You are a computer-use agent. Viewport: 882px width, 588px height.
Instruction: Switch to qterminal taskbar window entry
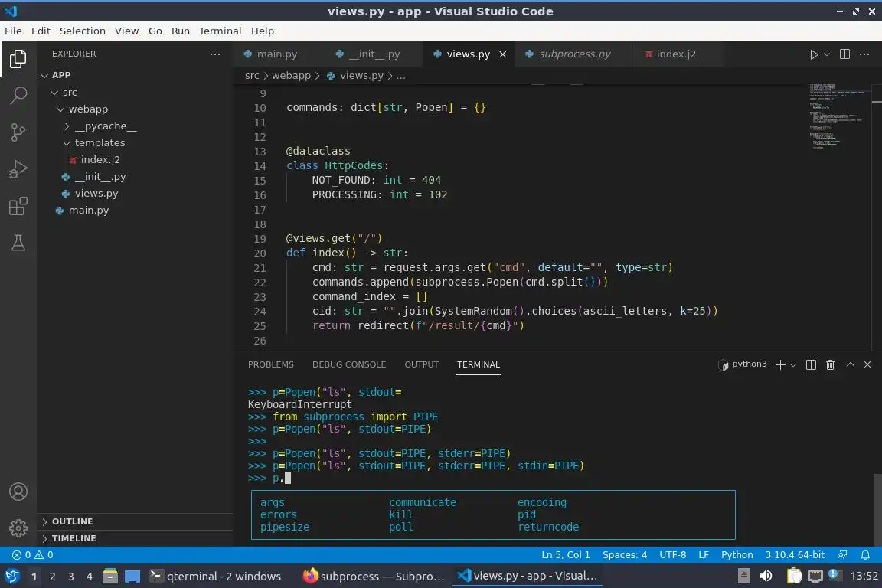click(215, 577)
